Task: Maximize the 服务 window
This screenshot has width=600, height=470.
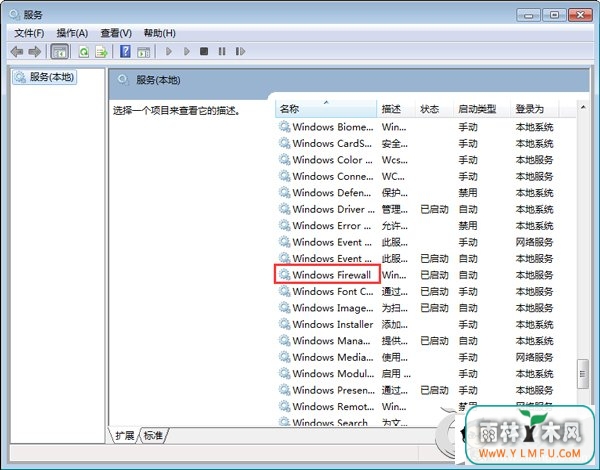Action: [554, 15]
